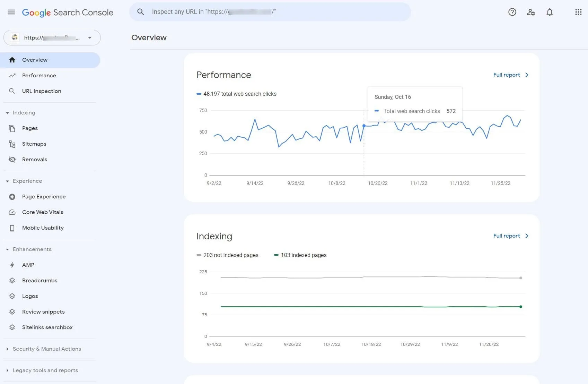Click the '48,197 total web search clicks' legend
The height and width of the screenshot is (384, 588).
(236, 94)
